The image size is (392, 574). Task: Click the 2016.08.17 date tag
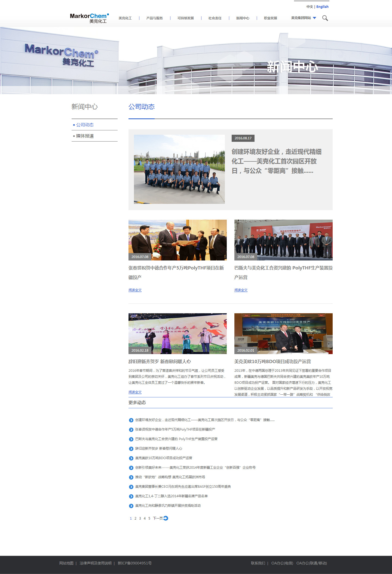click(x=243, y=138)
